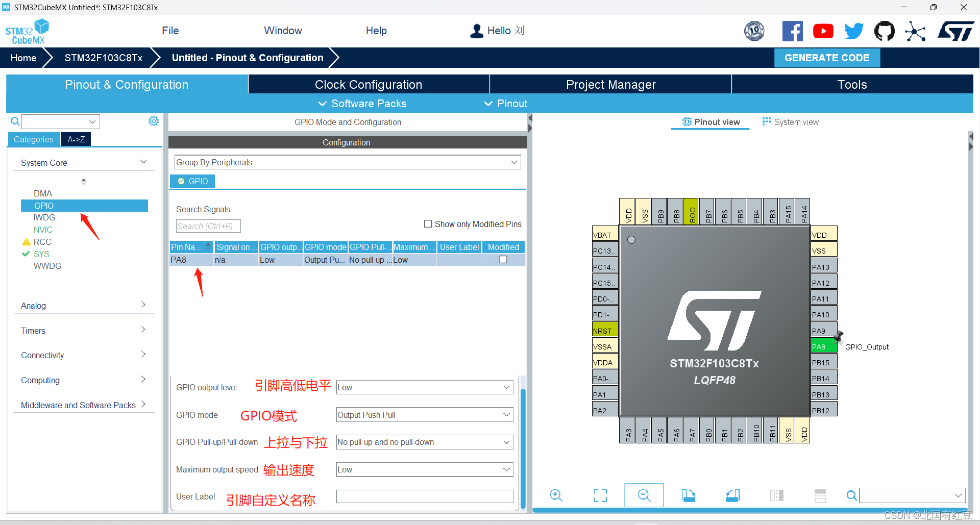The image size is (980, 525).
Task: Select the BOOT0 pin on chip
Action: pyautogui.click(x=692, y=211)
